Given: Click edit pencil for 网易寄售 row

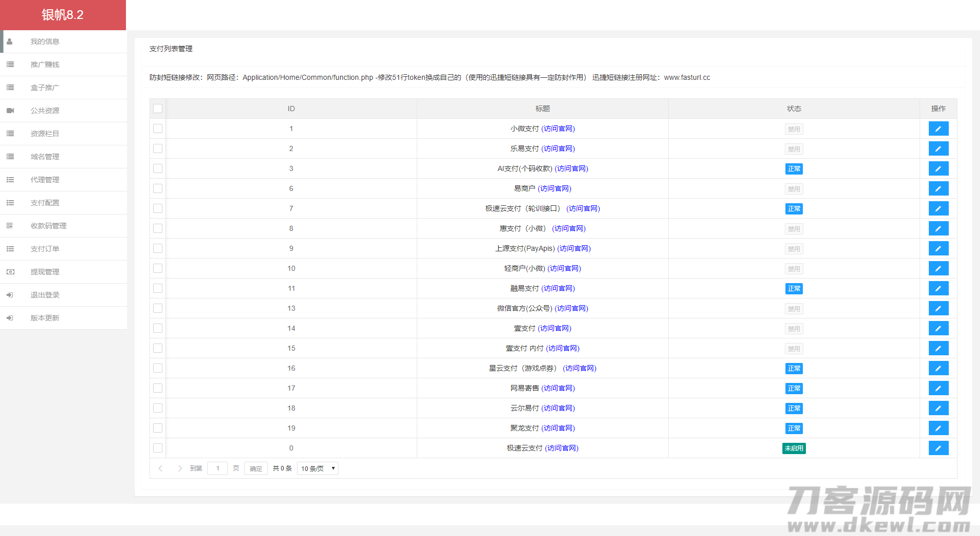Looking at the screenshot, I should click(x=938, y=389).
